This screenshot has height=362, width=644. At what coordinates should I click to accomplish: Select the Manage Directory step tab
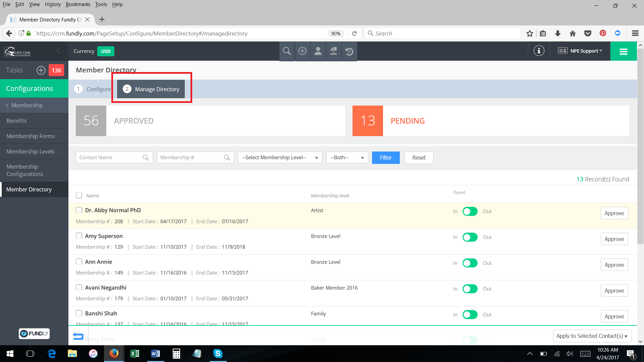point(151,89)
